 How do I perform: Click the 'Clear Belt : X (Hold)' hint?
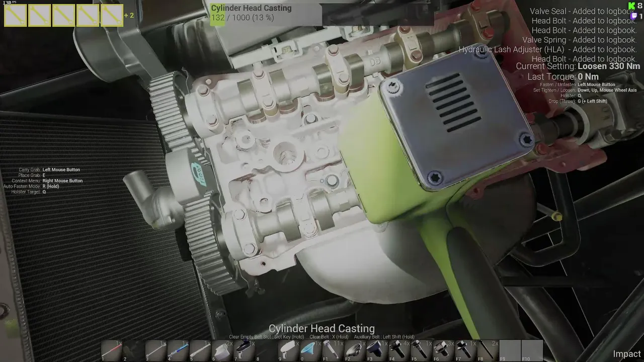pos(329,337)
